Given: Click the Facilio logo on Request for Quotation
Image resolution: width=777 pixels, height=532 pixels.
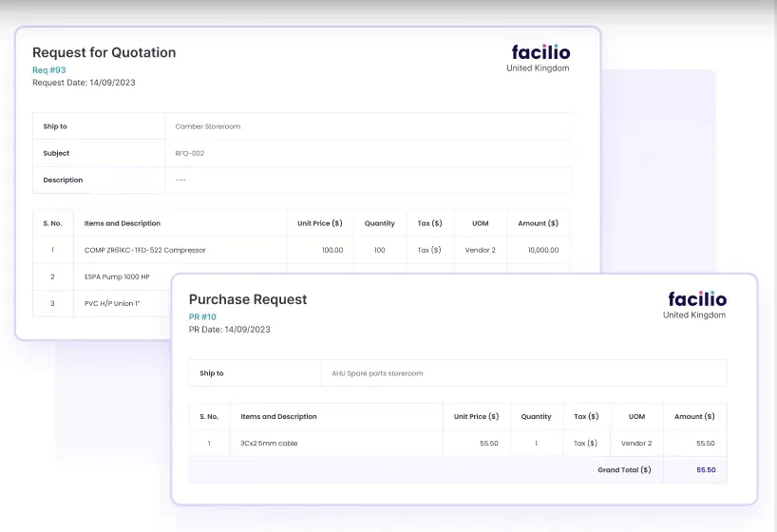Looking at the screenshot, I should 540,52.
